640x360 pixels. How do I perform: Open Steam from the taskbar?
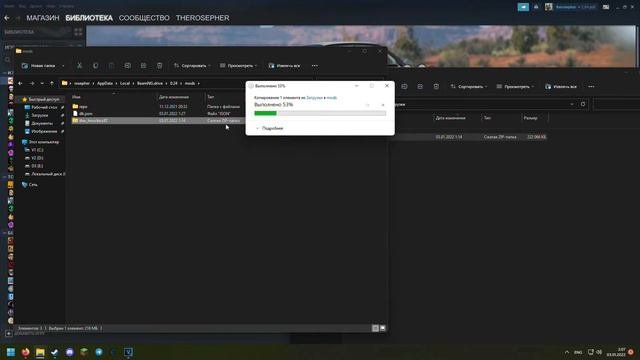pyautogui.click(x=55, y=352)
